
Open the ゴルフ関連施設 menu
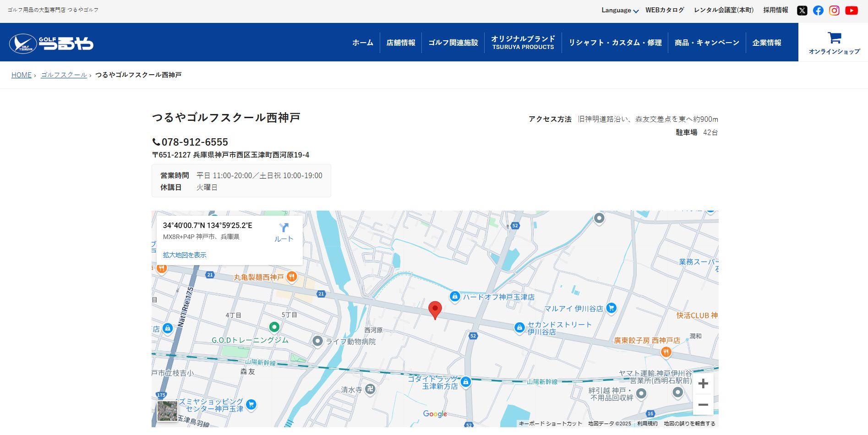453,43
